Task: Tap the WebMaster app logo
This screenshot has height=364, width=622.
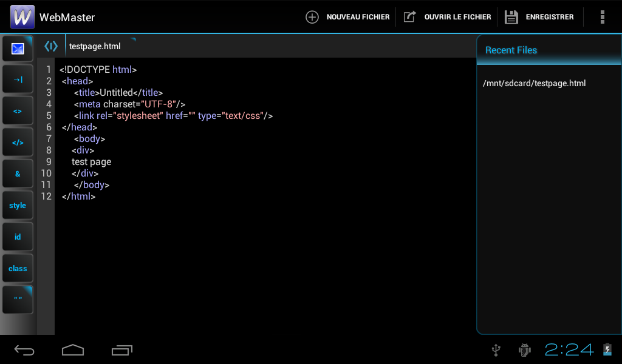Action: pos(22,17)
